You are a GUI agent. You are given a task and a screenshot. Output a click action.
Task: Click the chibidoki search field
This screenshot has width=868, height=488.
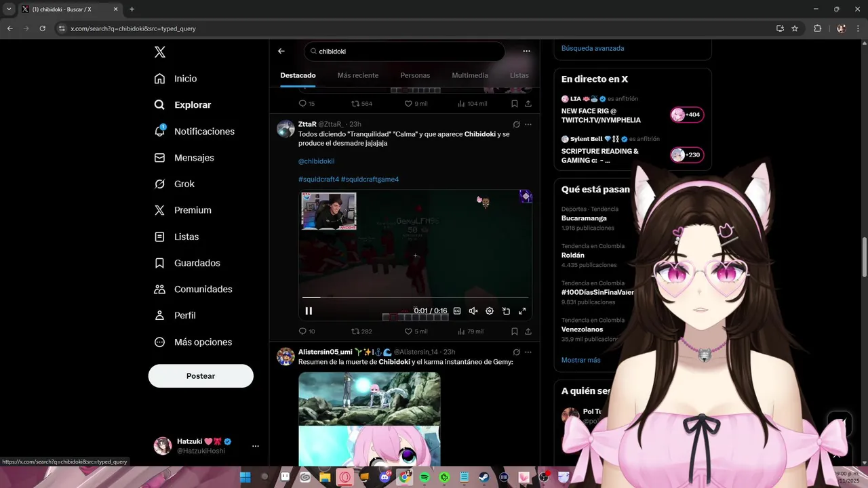click(x=405, y=51)
